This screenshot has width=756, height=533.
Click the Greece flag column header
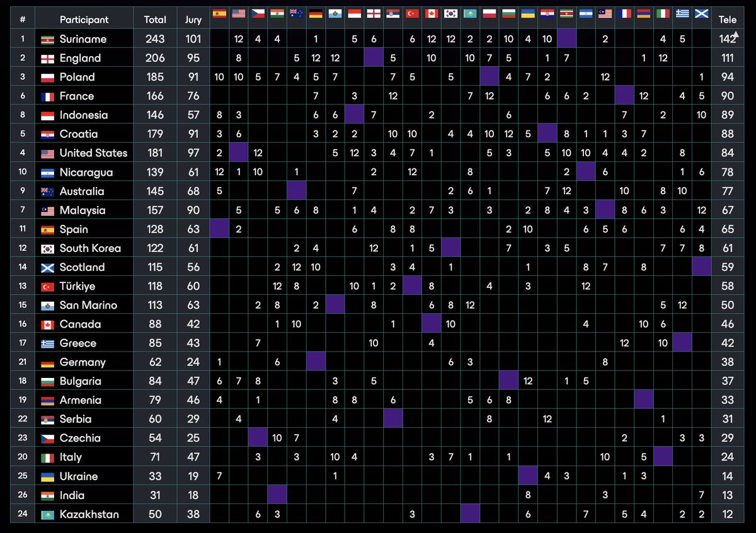pos(682,13)
